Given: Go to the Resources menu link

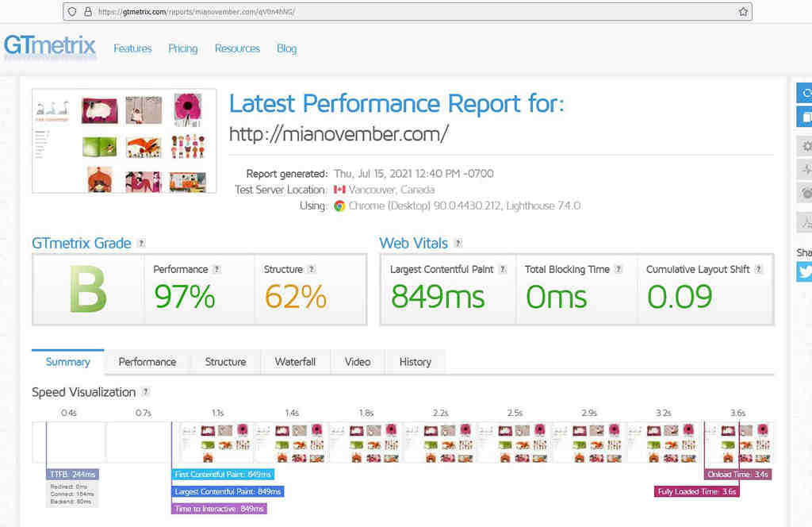Looking at the screenshot, I should pyautogui.click(x=237, y=48).
